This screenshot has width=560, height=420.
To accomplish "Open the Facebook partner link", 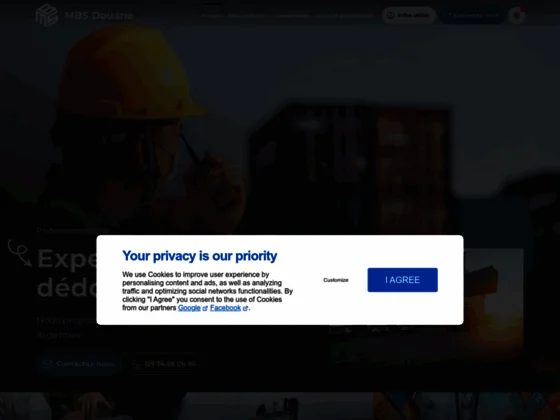I will click(x=225, y=308).
